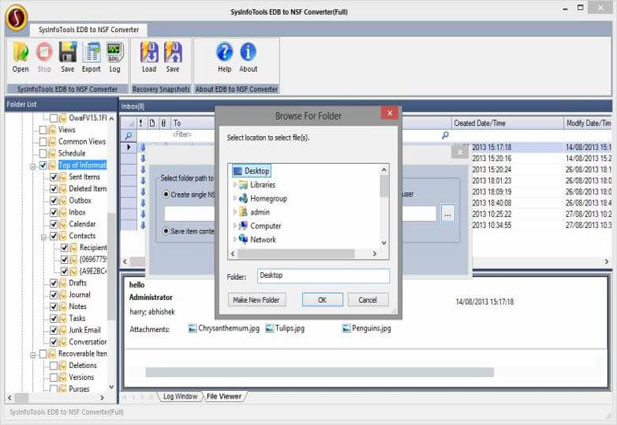This screenshot has width=617, height=425.
Task: Switch to the File Viewer tab
Action: (224, 397)
